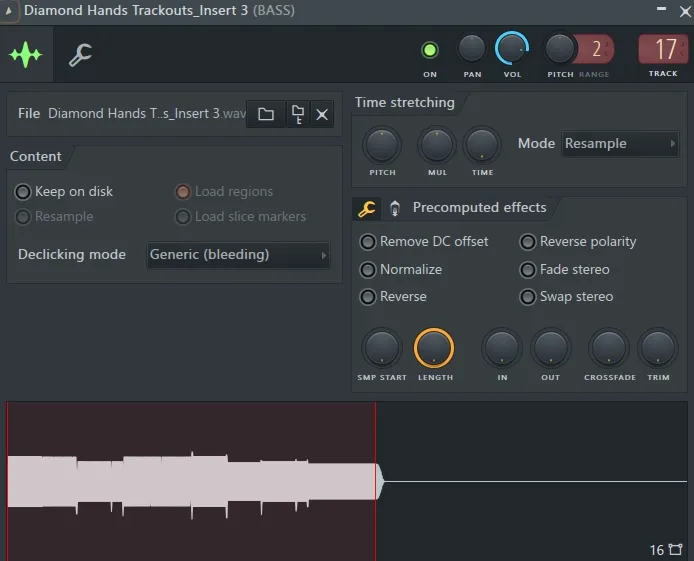Open the Declicking mode dropdown
The width and height of the screenshot is (694, 561).
click(x=238, y=255)
